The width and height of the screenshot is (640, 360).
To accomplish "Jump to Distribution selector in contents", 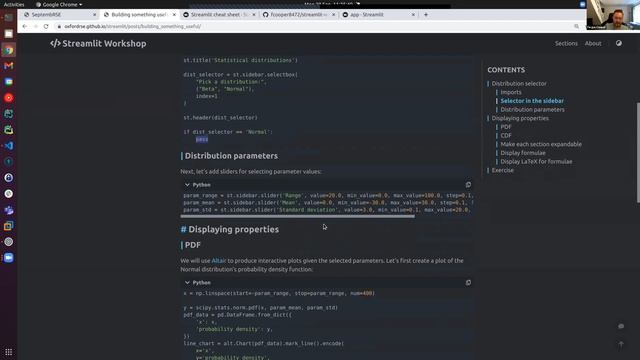I will tap(519, 83).
